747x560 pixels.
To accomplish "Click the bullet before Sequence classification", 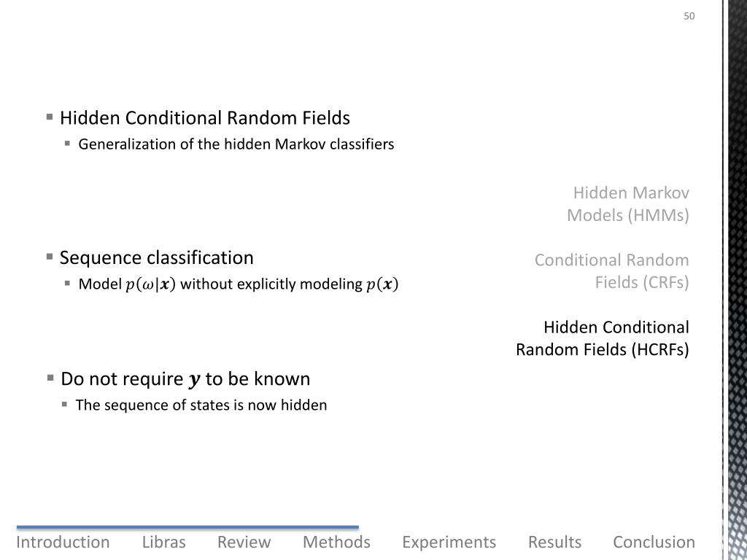I will [x=50, y=257].
